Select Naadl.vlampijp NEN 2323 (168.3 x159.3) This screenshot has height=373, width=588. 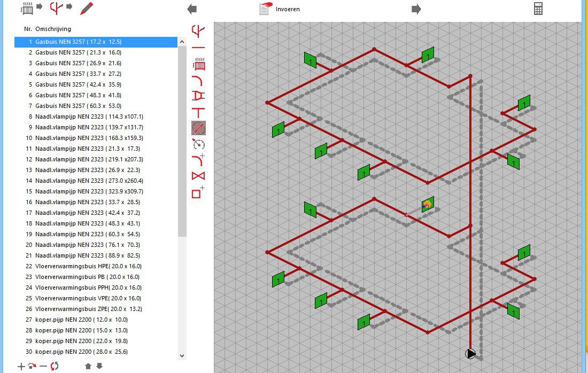click(x=96, y=138)
